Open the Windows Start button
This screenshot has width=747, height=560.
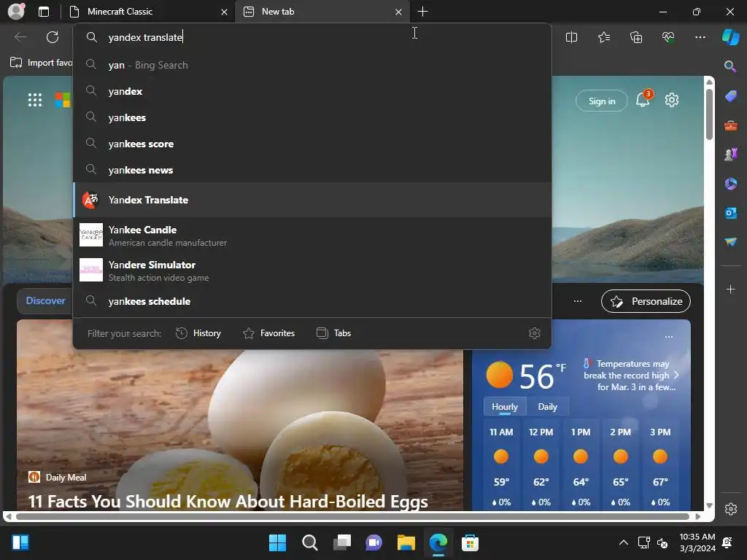277,542
